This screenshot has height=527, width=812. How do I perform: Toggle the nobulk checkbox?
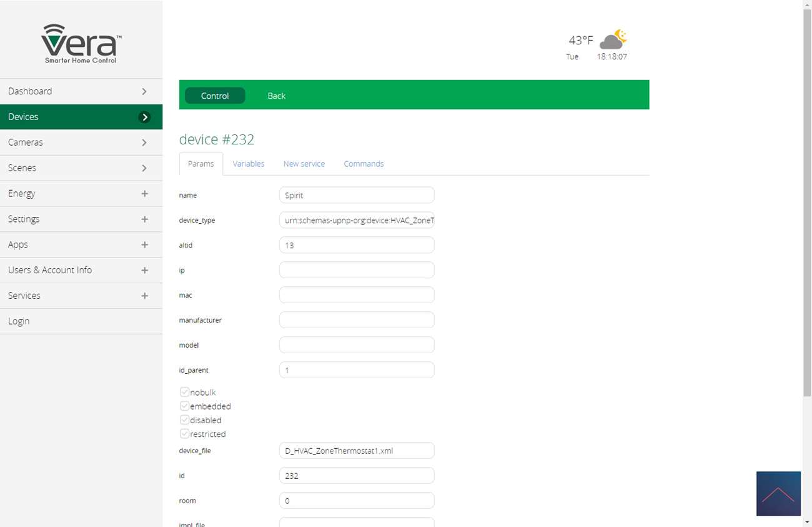[184, 393]
